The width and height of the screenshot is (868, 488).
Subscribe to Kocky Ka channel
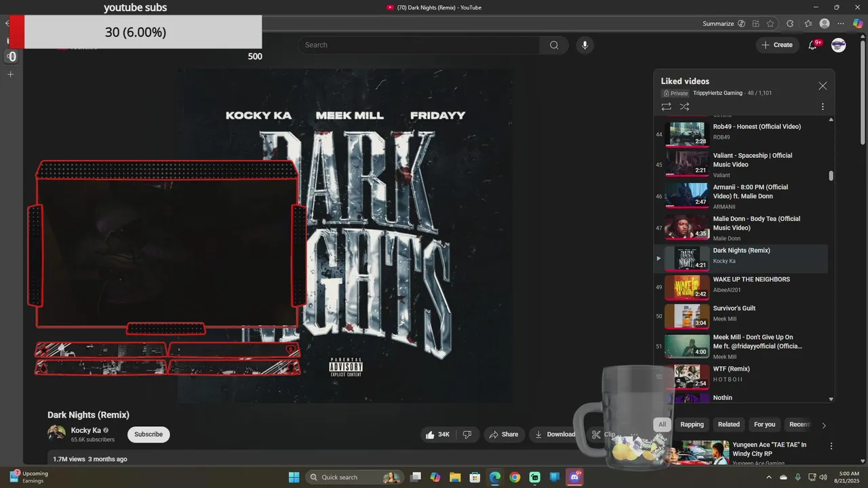coord(149,434)
